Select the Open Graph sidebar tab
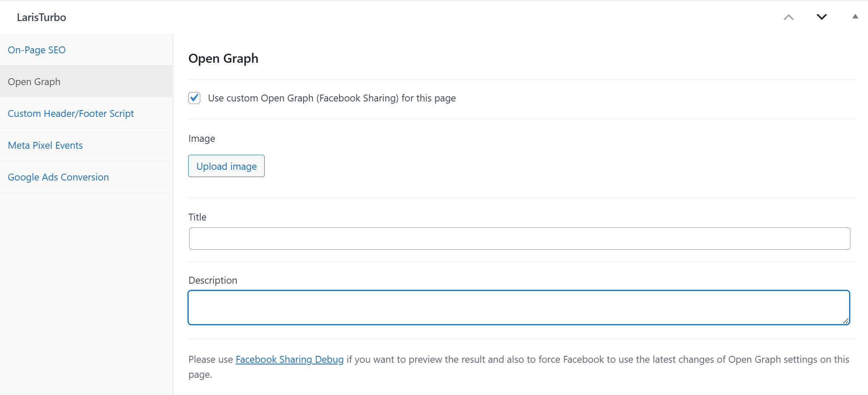Screen dimensions: 868x395 (x=34, y=82)
